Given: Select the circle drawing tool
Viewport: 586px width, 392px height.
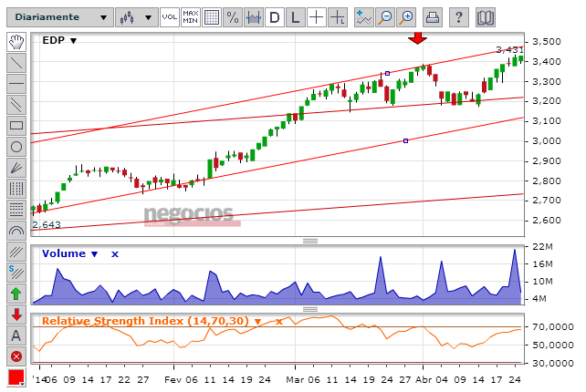Looking at the screenshot, I should (x=16, y=147).
